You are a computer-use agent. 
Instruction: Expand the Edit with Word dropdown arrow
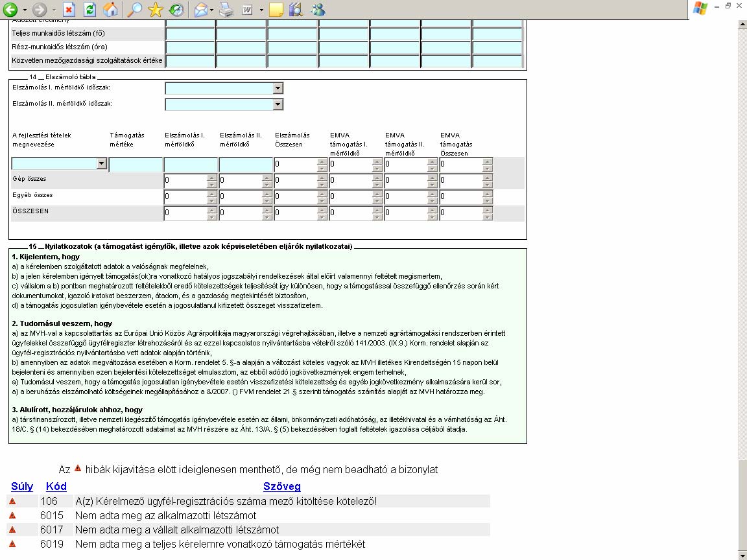pyautogui.click(x=261, y=10)
